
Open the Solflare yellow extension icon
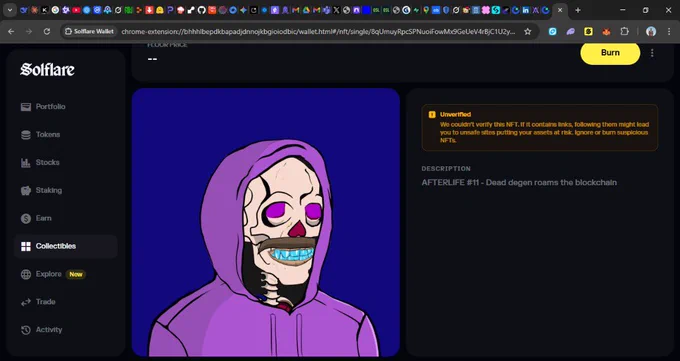[x=588, y=32]
